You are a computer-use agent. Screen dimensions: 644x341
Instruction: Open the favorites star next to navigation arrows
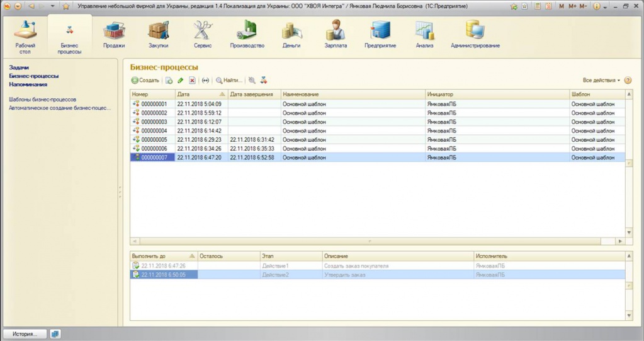pos(65,6)
